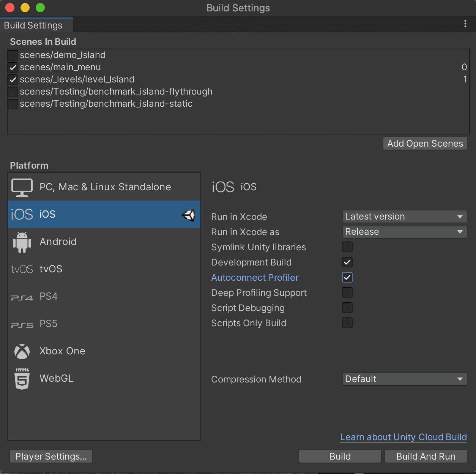Change Run in Xcode as to Debug
The height and width of the screenshot is (474, 476).
point(404,231)
